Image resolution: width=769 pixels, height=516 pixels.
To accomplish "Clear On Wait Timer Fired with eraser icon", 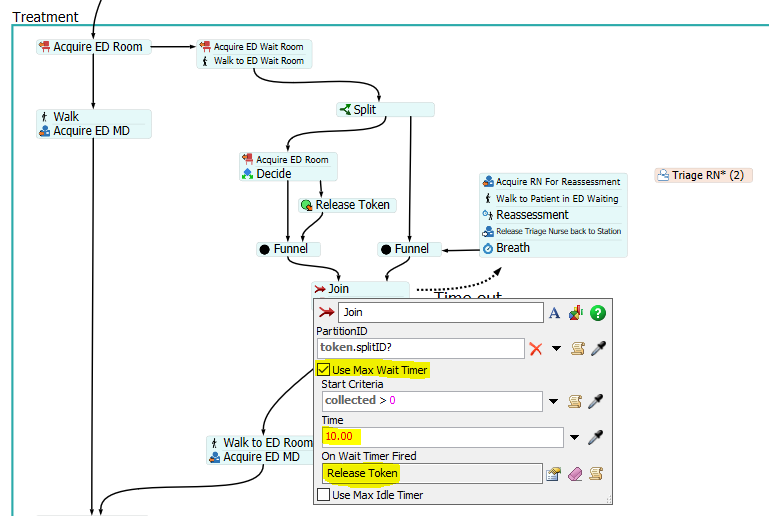I will (575, 474).
